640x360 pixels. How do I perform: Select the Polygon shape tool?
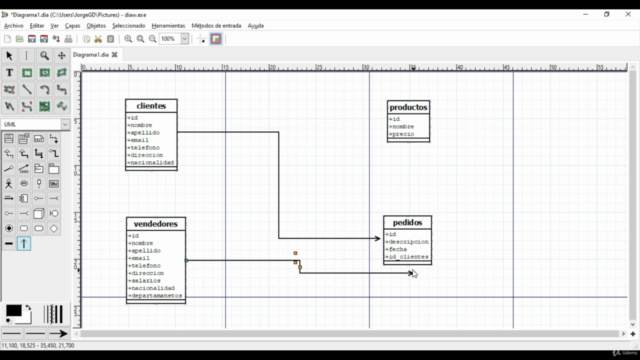coord(62,73)
